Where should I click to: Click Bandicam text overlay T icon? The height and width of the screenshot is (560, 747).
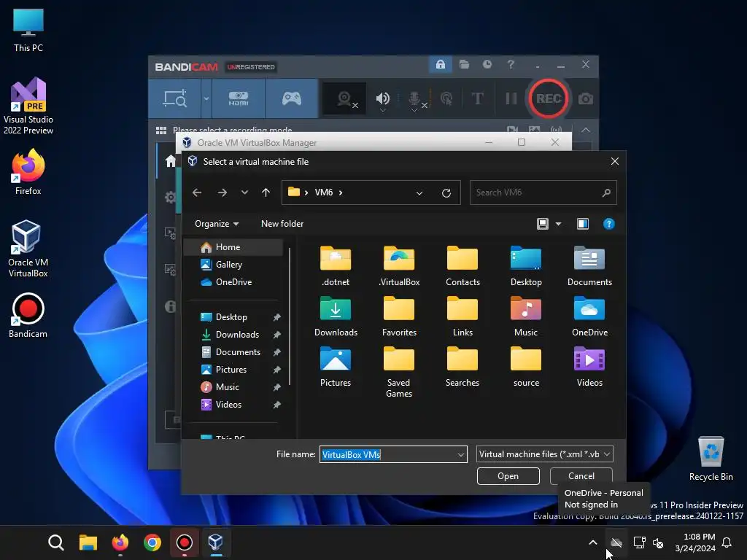coord(477,98)
